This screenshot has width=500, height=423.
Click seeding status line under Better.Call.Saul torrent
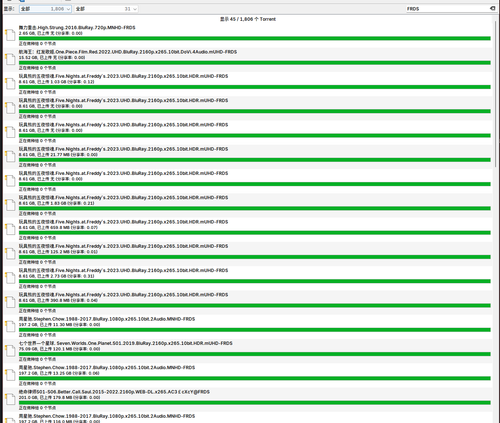[x=37, y=408]
